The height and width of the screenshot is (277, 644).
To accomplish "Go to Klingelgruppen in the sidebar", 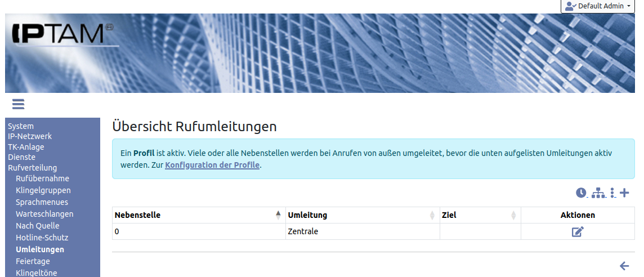I will pyautogui.click(x=43, y=190).
